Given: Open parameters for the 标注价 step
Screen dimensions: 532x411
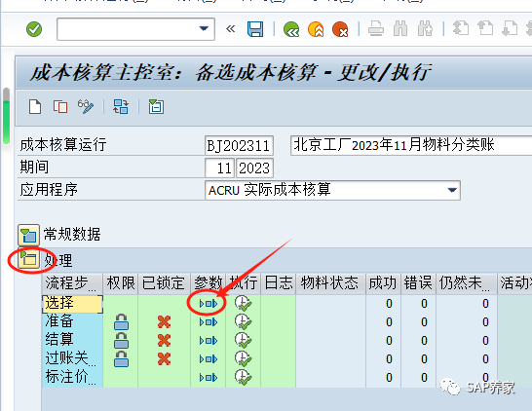Looking at the screenshot, I should (209, 378).
